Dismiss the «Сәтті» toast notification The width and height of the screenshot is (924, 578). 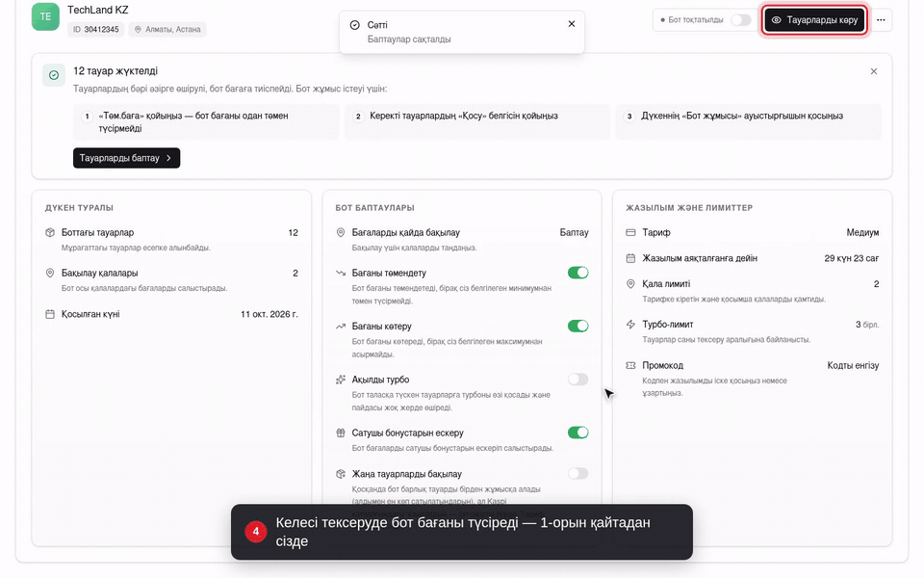[572, 24]
